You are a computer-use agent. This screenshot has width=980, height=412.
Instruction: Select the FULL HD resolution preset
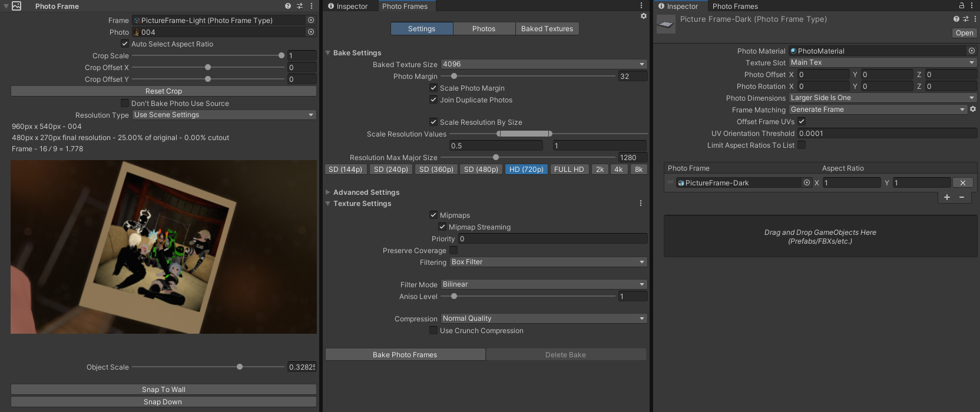[x=569, y=170]
